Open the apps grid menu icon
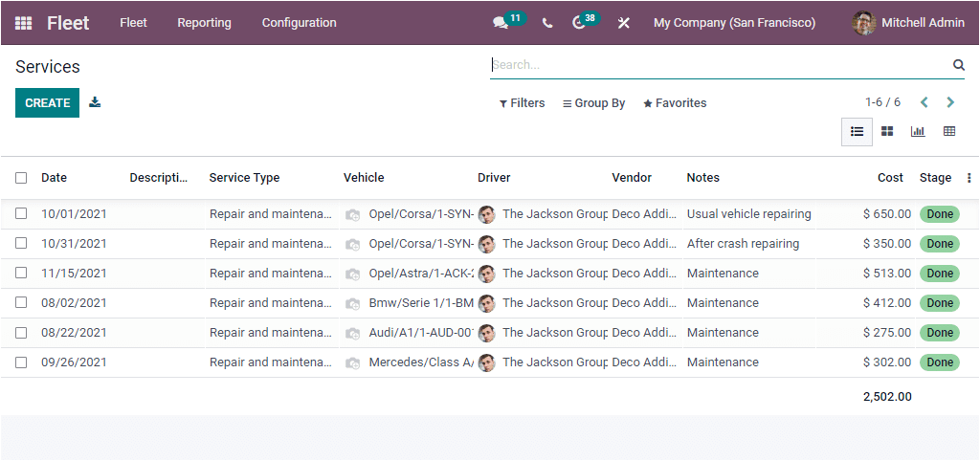Screen dimensions: 980x461 coord(23,23)
